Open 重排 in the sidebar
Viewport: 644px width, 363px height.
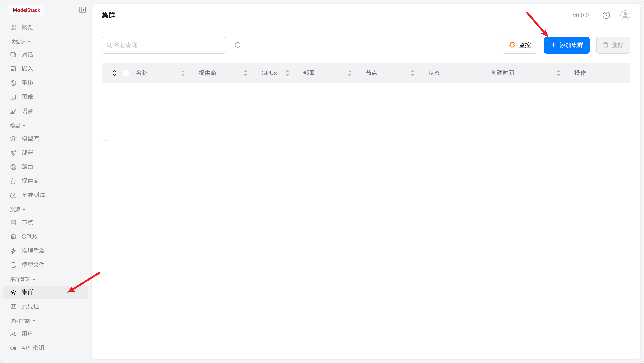tap(46, 83)
